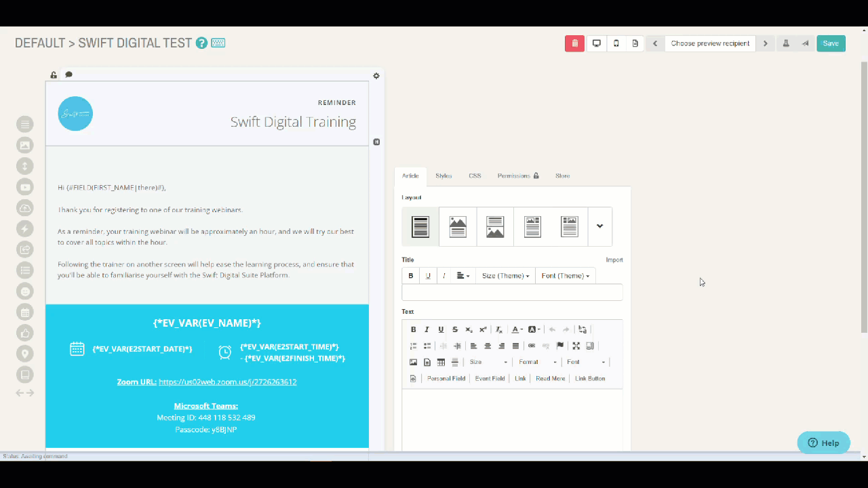Click the Import link next to Title
The width and height of the screenshot is (868, 488).
tap(614, 260)
